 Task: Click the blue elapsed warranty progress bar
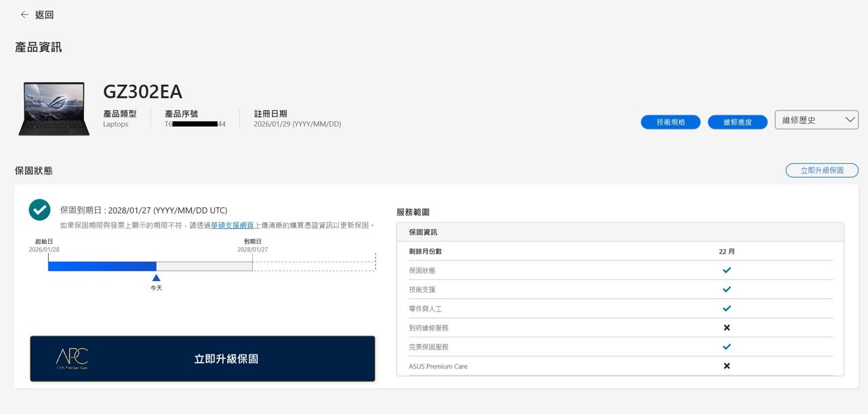coord(102,266)
